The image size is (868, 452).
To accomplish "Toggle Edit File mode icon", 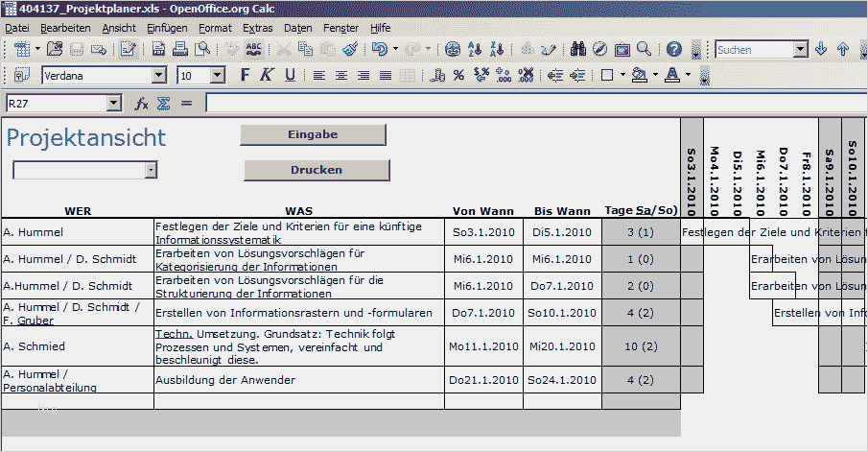I will pyautogui.click(x=128, y=49).
